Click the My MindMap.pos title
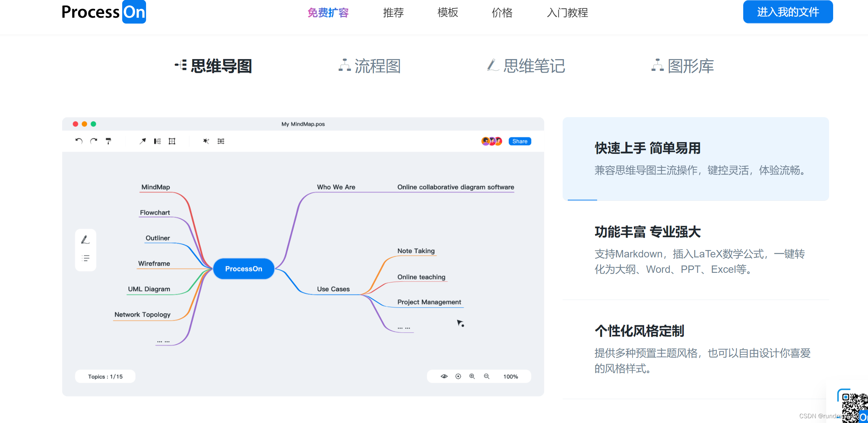Viewport: 868px width, 423px height. pyautogui.click(x=303, y=124)
